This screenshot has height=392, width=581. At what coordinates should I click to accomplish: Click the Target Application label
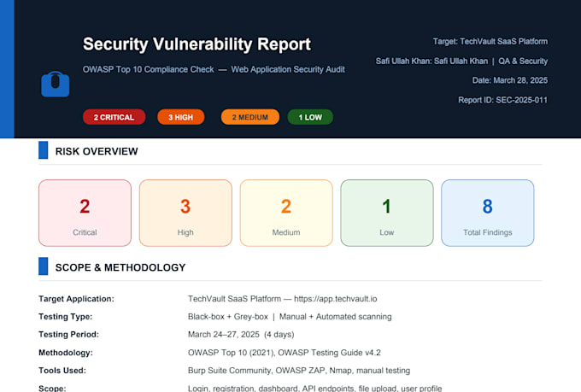76,299
